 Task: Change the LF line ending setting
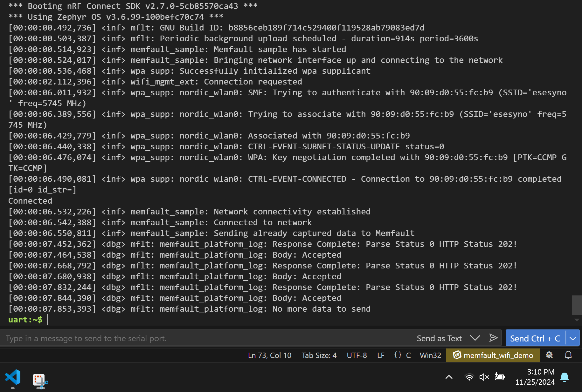(x=381, y=355)
